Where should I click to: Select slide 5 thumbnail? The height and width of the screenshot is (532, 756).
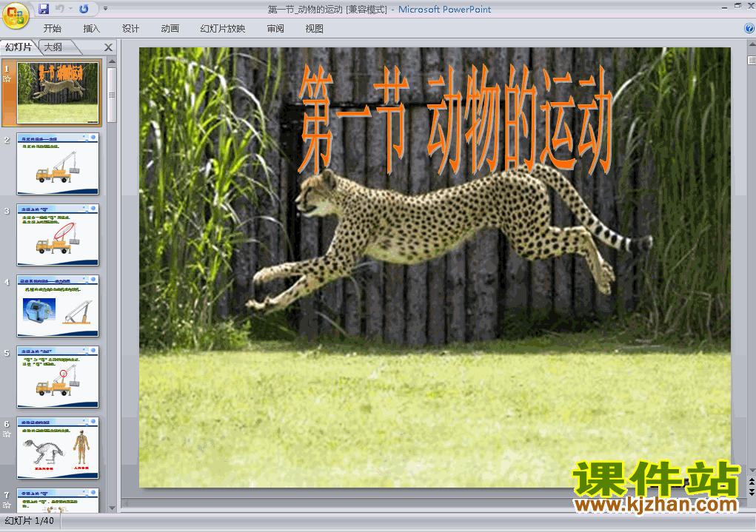(x=58, y=377)
